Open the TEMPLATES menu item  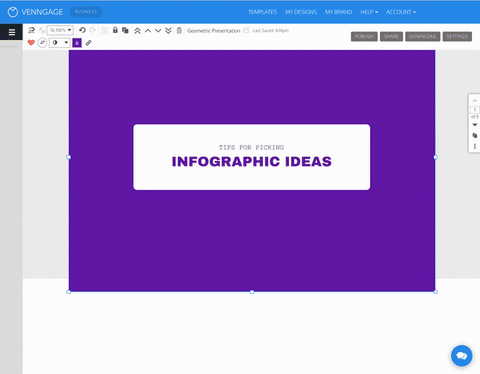(x=263, y=12)
